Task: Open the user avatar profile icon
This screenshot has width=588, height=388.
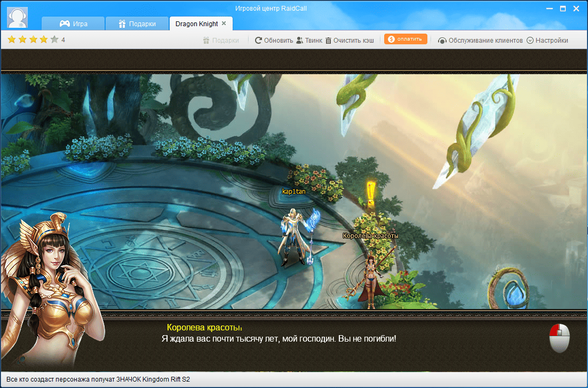Action: [x=17, y=18]
